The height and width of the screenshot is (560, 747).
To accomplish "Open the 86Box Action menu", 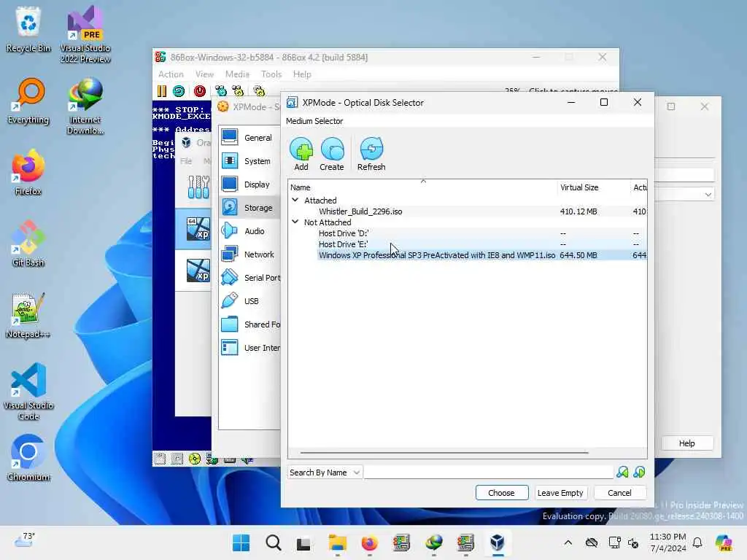I will click(x=171, y=74).
